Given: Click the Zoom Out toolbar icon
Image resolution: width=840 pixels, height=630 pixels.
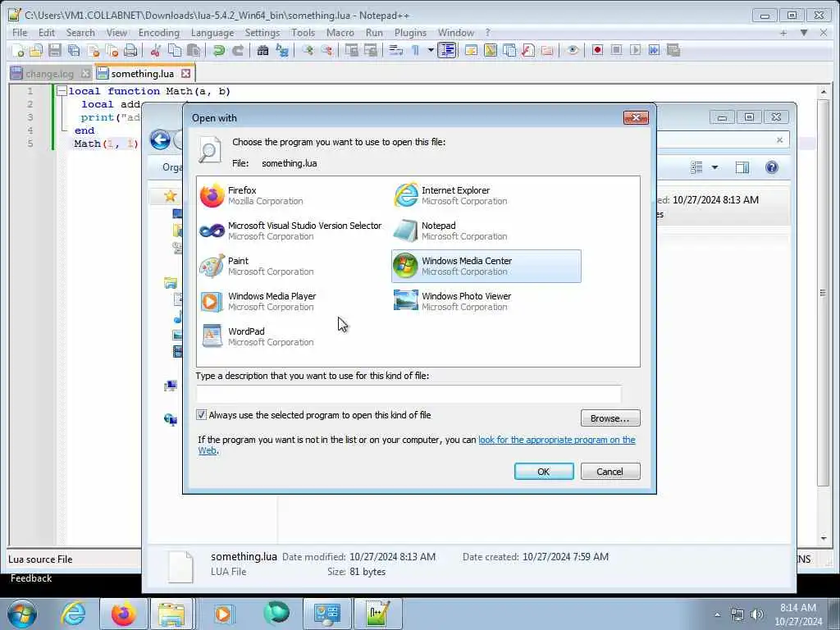Looking at the screenshot, I should [x=326, y=50].
